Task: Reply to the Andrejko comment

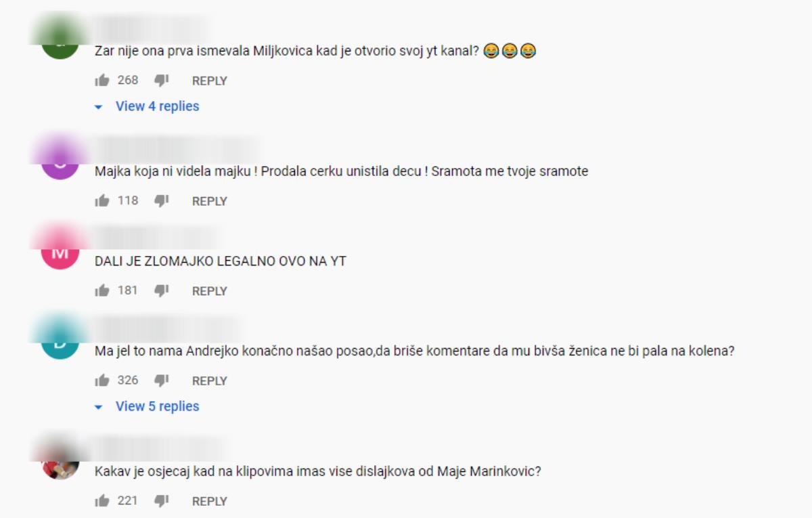Action: click(210, 381)
